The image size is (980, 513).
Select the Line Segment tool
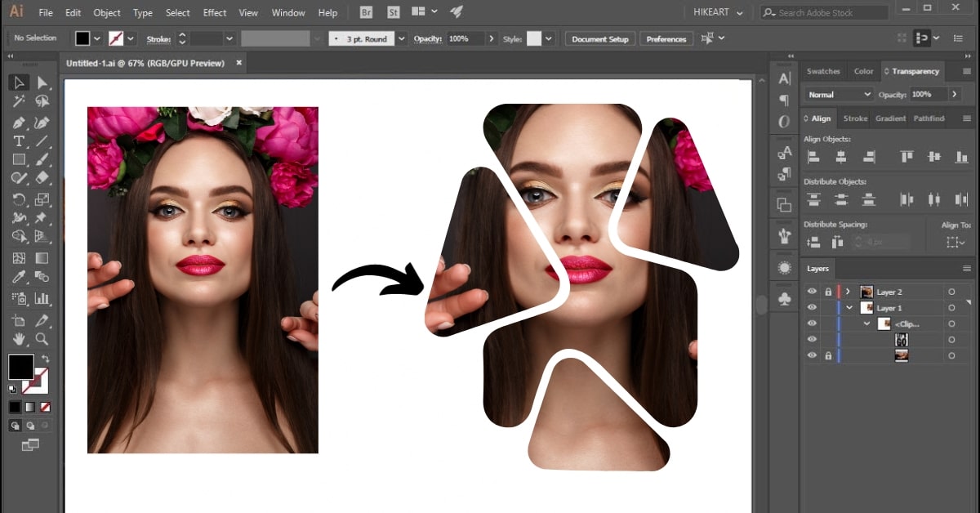[42, 141]
